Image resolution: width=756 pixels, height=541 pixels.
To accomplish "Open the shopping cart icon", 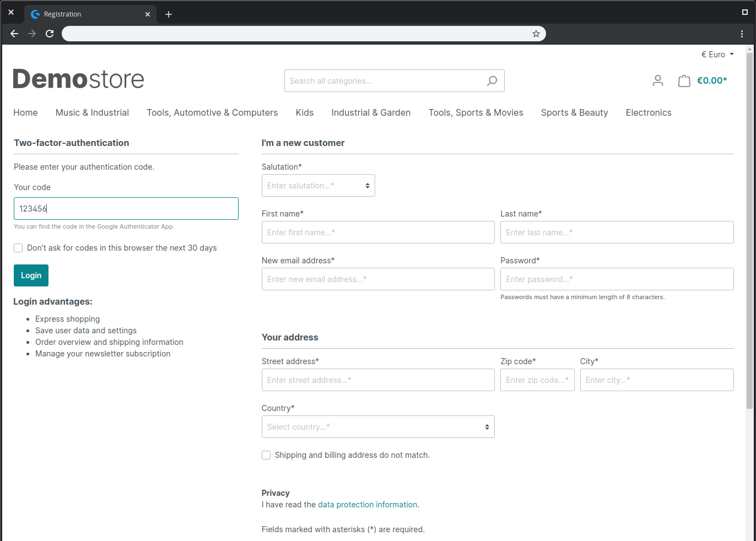I will (x=684, y=81).
